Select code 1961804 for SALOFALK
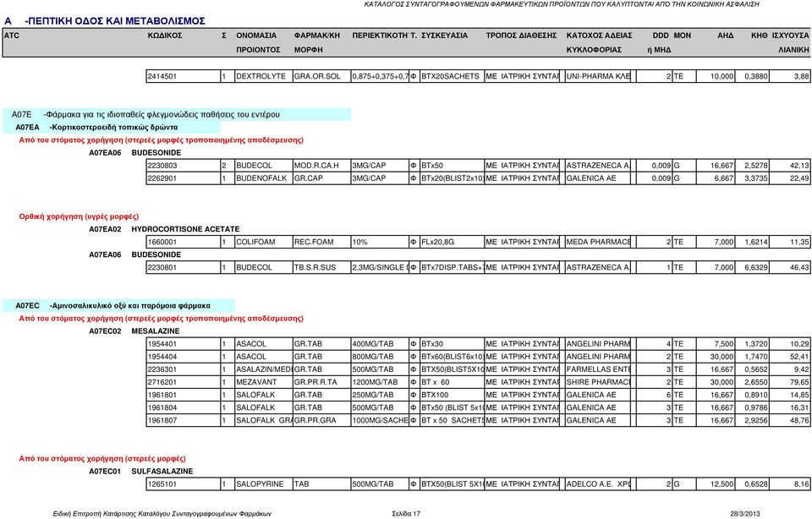Image resolution: width=812 pixels, height=519 pixels. 184,407
